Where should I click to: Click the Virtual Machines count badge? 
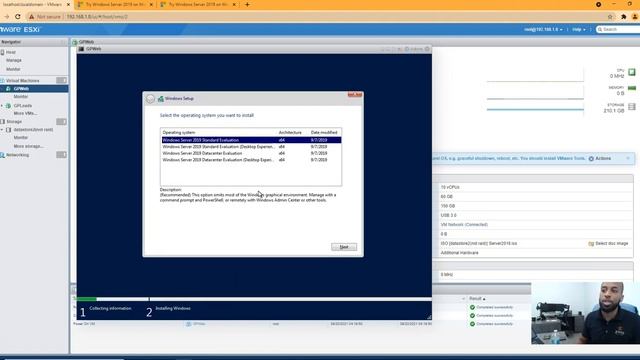click(x=61, y=80)
